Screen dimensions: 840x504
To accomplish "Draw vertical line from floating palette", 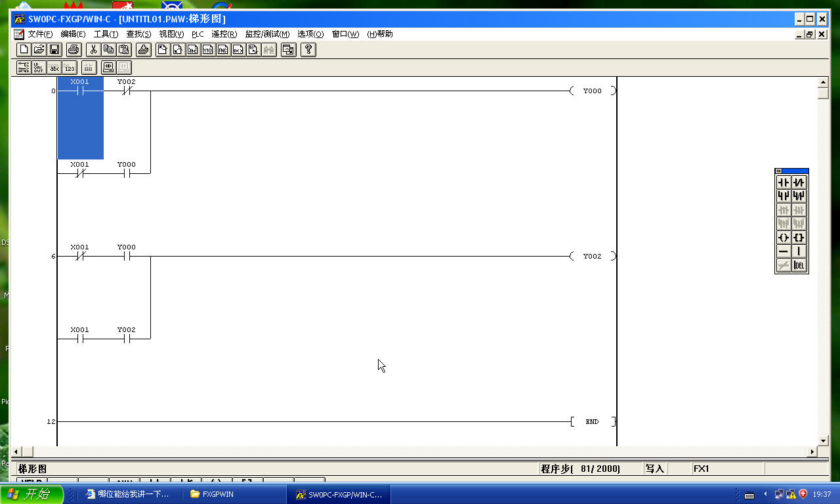I will 799,251.
